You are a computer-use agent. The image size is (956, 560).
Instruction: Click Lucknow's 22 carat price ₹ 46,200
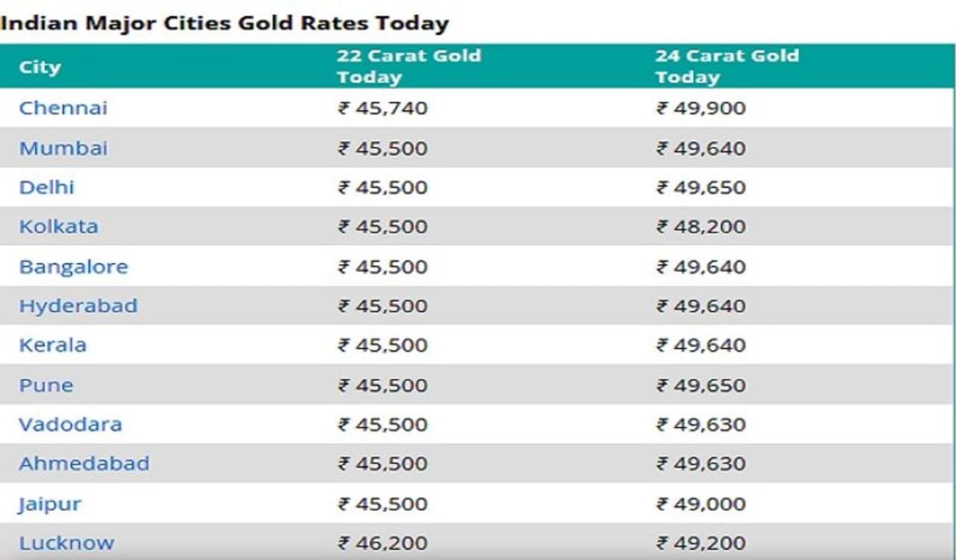tap(382, 543)
